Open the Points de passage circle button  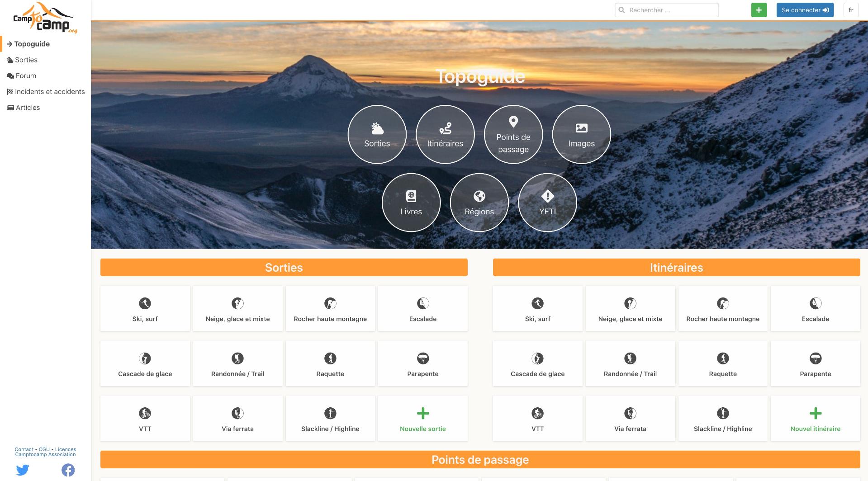pyautogui.click(x=513, y=134)
